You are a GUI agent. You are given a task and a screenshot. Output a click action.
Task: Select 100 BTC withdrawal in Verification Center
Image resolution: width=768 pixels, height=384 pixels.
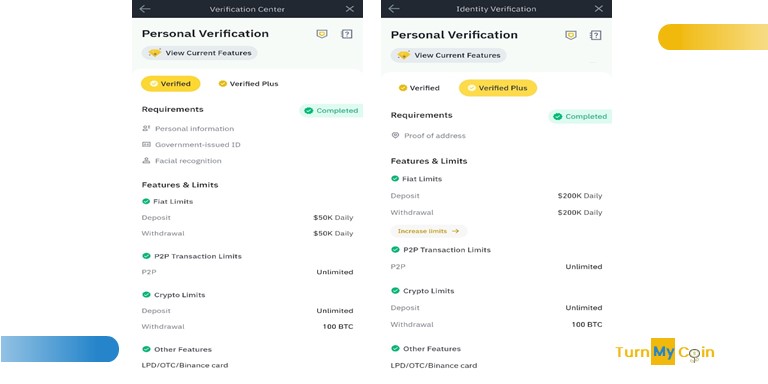click(x=338, y=327)
